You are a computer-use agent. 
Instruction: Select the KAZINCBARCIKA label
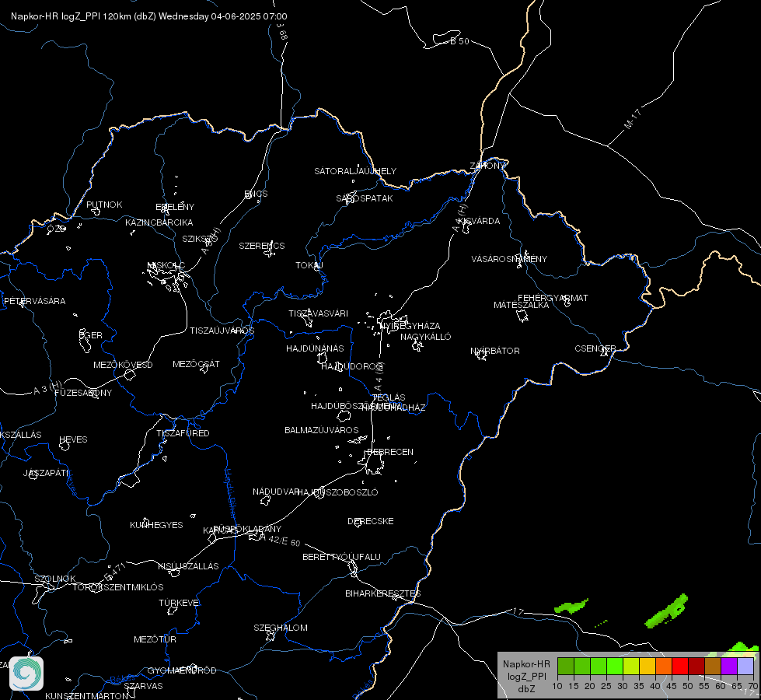tap(159, 222)
